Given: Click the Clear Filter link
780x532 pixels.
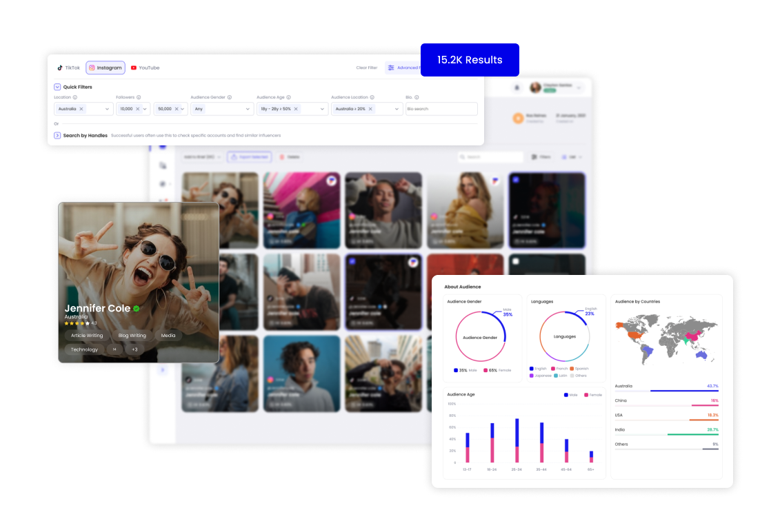Looking at the screenshot, I should click(x=366, y=68).
